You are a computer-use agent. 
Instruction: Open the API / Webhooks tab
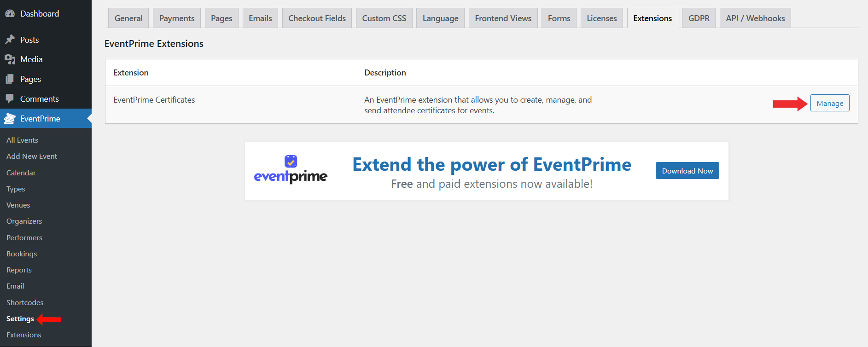point(755,18)
